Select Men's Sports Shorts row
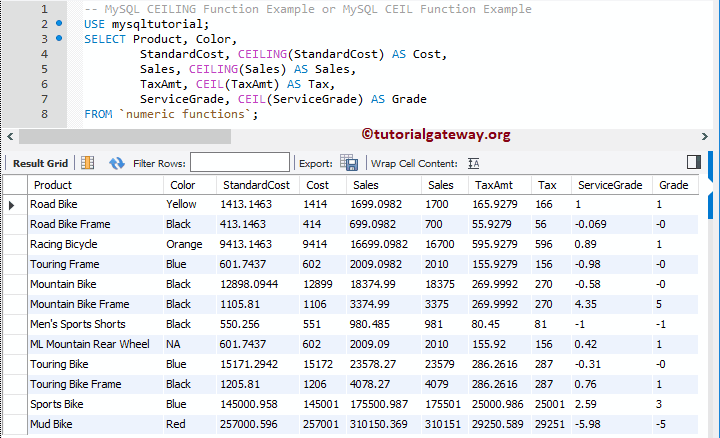This screenshot has width=720, height=438. click(x=77, y=324)
